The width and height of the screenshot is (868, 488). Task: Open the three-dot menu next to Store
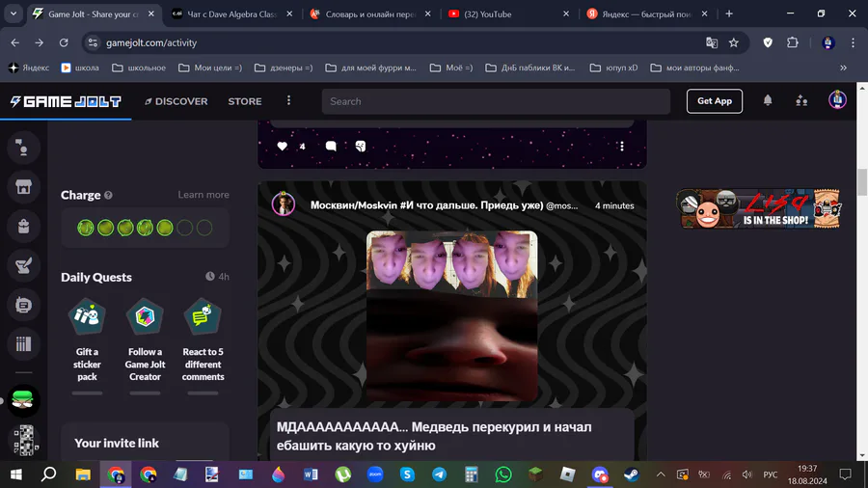[288, 100]
